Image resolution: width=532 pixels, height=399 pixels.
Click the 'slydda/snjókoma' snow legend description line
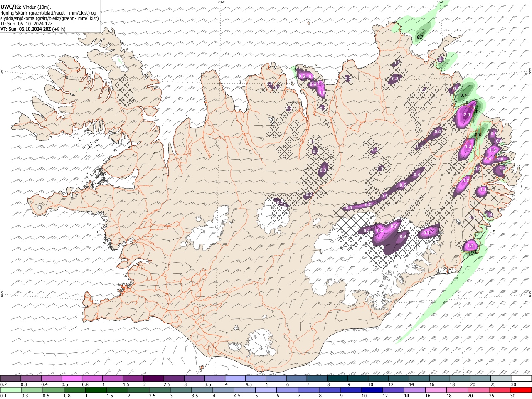(49, 18)
